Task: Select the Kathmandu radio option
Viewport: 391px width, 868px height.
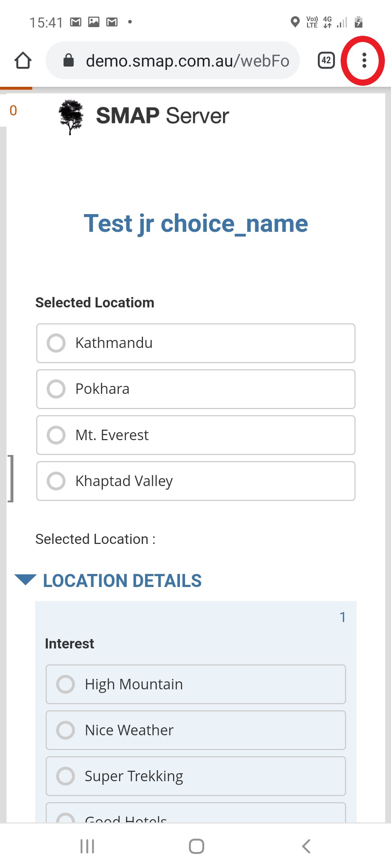Action: tap(56, 343)
